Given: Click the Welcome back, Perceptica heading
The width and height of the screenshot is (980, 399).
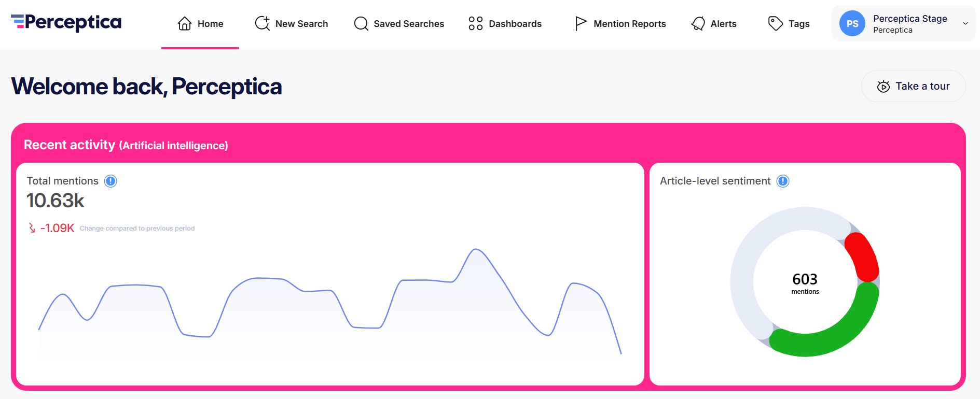Looking at the screenshot, I should pyautogui.click(x=146, y=86).
